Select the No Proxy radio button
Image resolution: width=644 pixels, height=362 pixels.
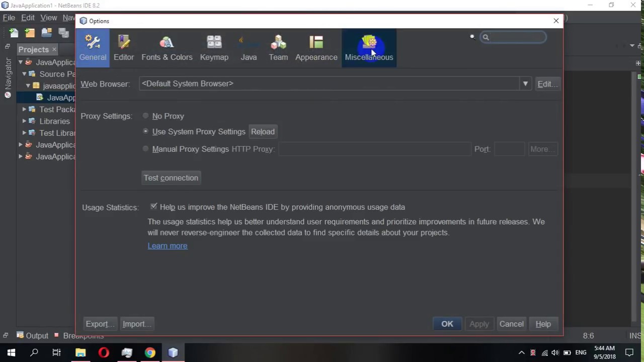(146, 116)
